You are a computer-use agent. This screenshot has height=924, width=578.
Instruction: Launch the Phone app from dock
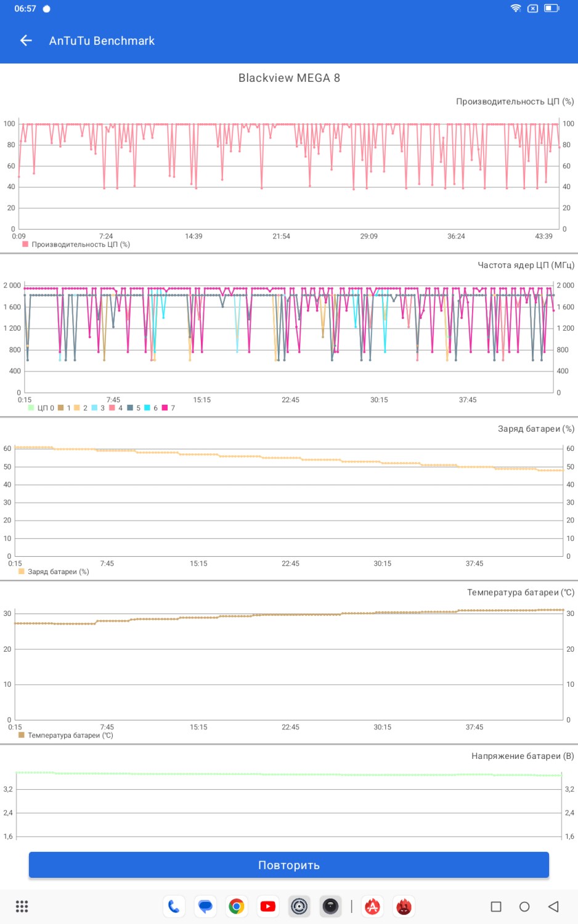pos(174,906)
